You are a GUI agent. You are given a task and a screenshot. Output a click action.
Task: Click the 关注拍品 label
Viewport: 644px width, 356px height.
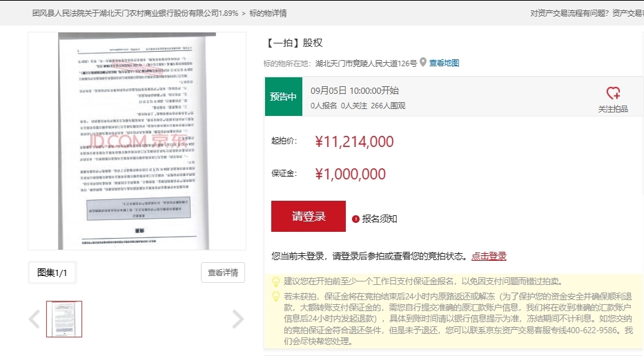[x=613, y=109]
